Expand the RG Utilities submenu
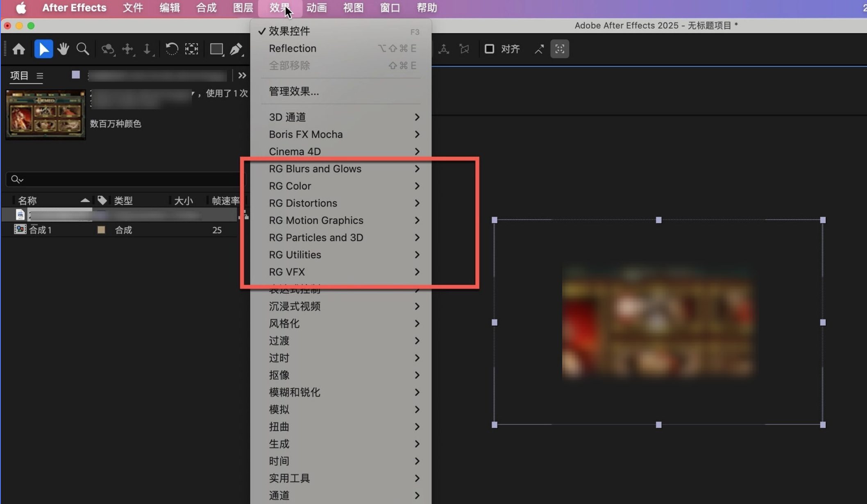 [340, 255]
